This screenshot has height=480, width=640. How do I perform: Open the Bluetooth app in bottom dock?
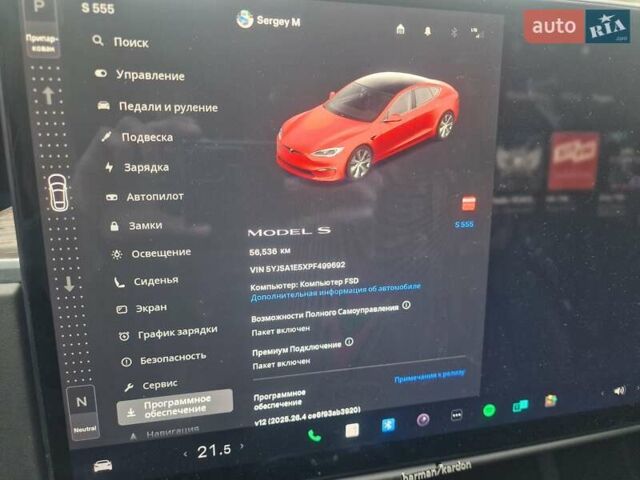[x=386, y=425]
